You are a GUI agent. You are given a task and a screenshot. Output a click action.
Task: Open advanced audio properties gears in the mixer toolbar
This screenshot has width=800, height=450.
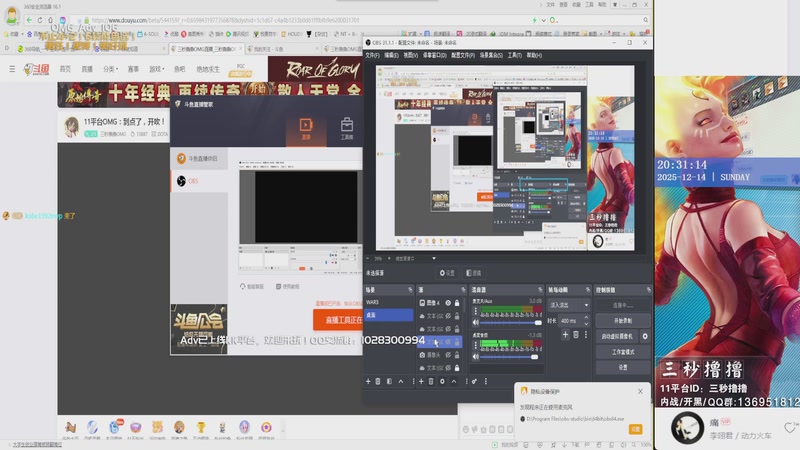point(474,381)
